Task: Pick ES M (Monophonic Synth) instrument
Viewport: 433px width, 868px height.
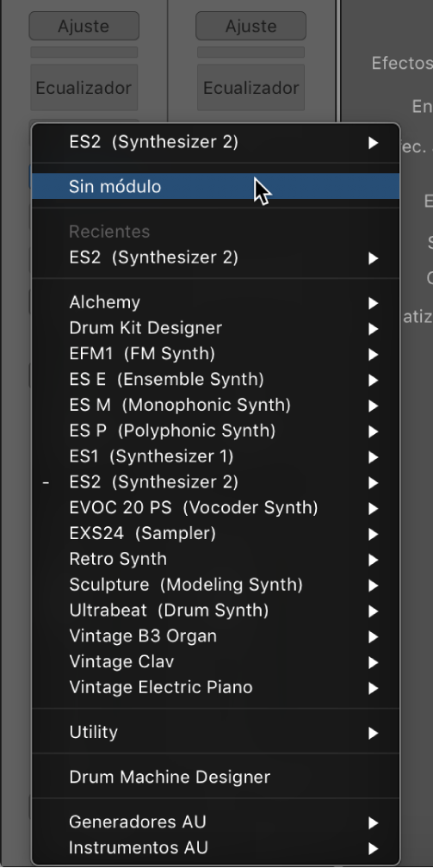Action: tap(215, 405)
